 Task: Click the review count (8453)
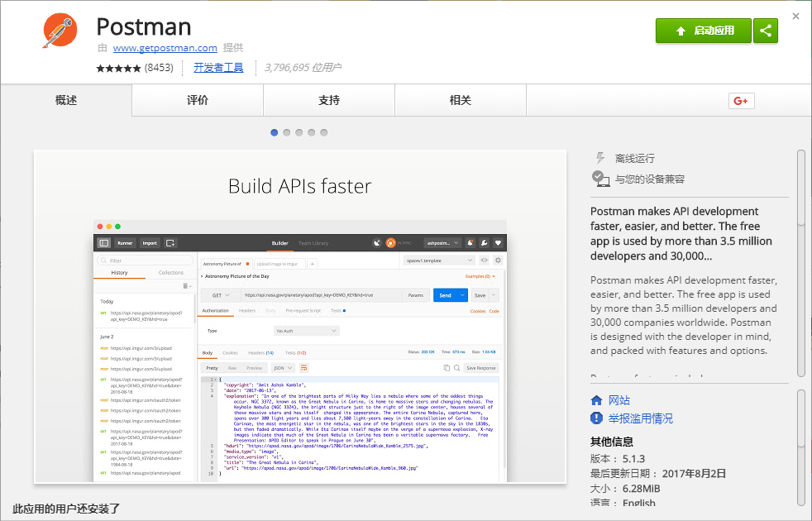tap(159, 68)
